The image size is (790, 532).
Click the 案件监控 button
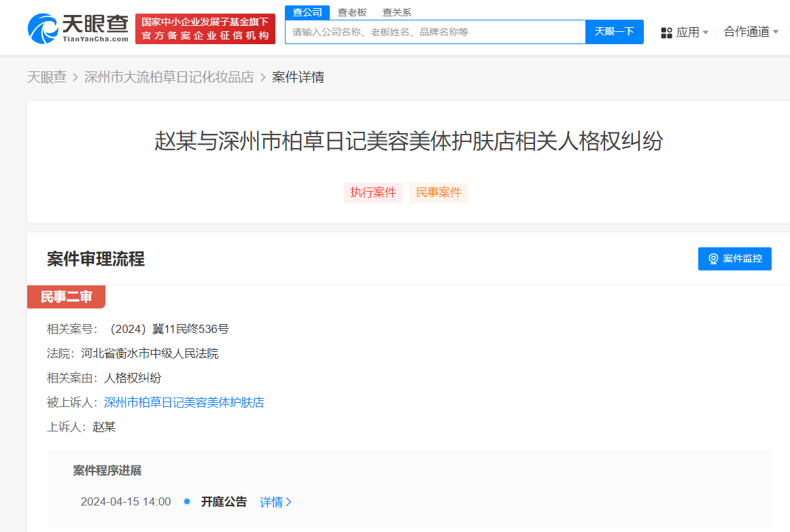coord(734,258)
